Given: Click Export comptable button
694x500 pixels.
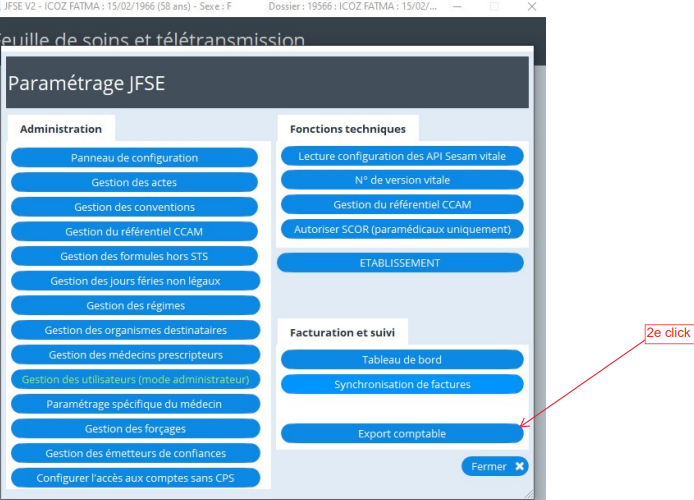Looking at the screenshot, I should (x=401, y=434).
